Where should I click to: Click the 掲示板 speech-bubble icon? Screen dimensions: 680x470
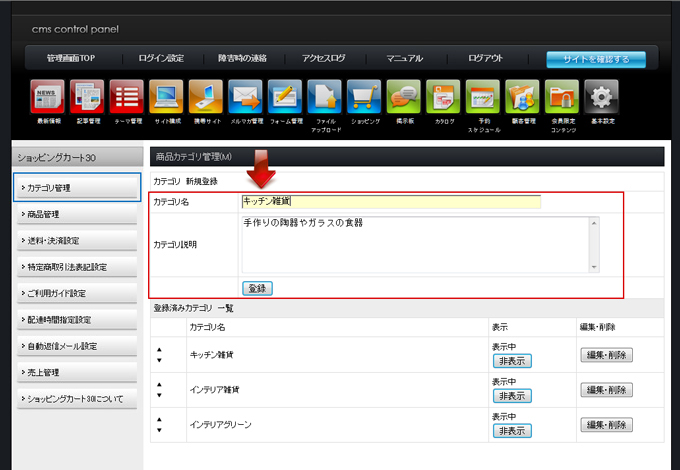point(404,98)
